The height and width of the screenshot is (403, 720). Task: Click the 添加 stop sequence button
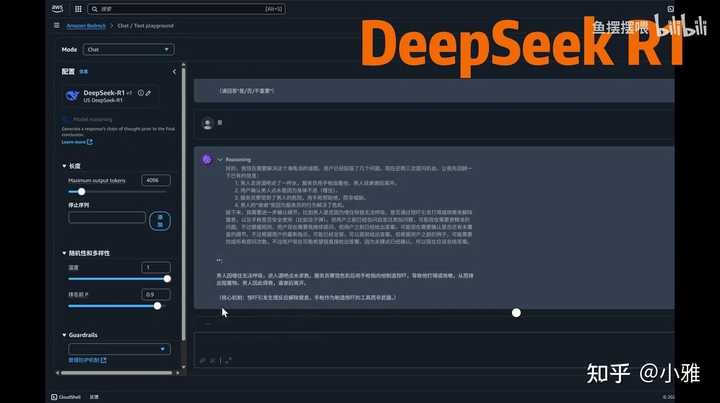(x=159, y=218)
